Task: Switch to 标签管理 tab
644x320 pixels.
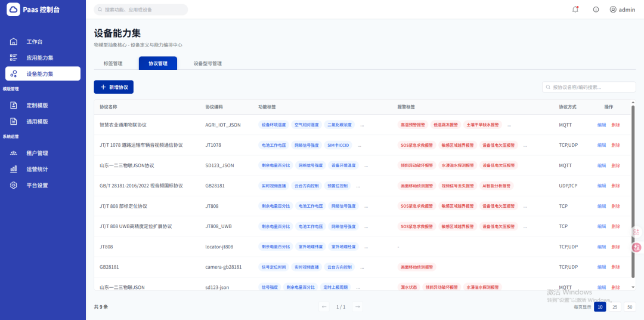Action: (113, 64)
